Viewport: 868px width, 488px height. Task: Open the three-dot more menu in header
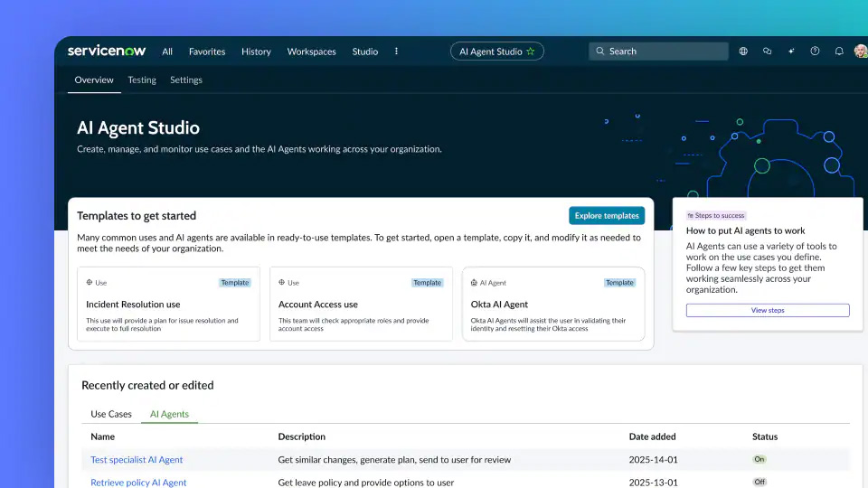click(396, 52)
